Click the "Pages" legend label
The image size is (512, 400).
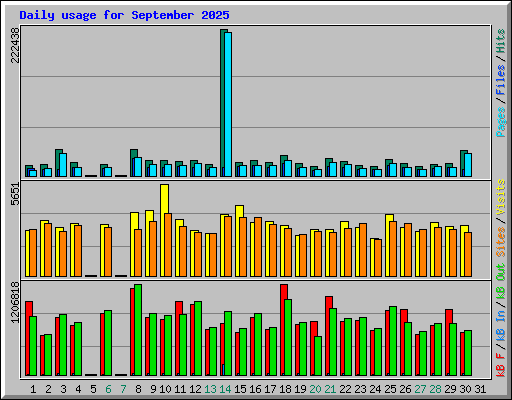pos(501,122)
